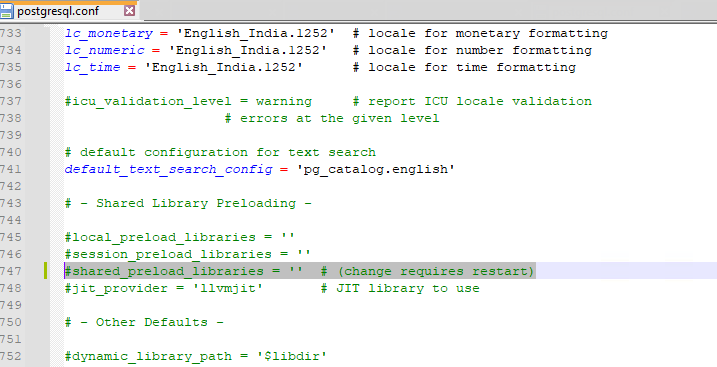
Task: Click line number 733 in the gutter
Action: pyautogui.click(x=11, y=33)
